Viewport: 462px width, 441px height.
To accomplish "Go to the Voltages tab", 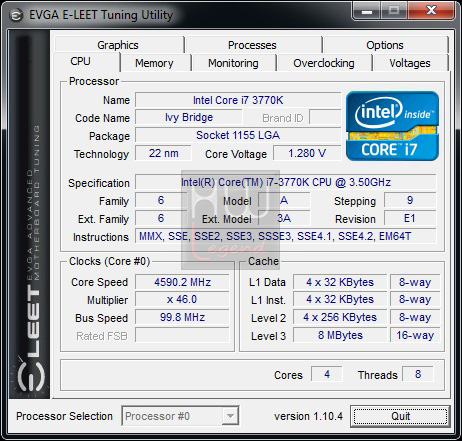I will click(410, 63).
